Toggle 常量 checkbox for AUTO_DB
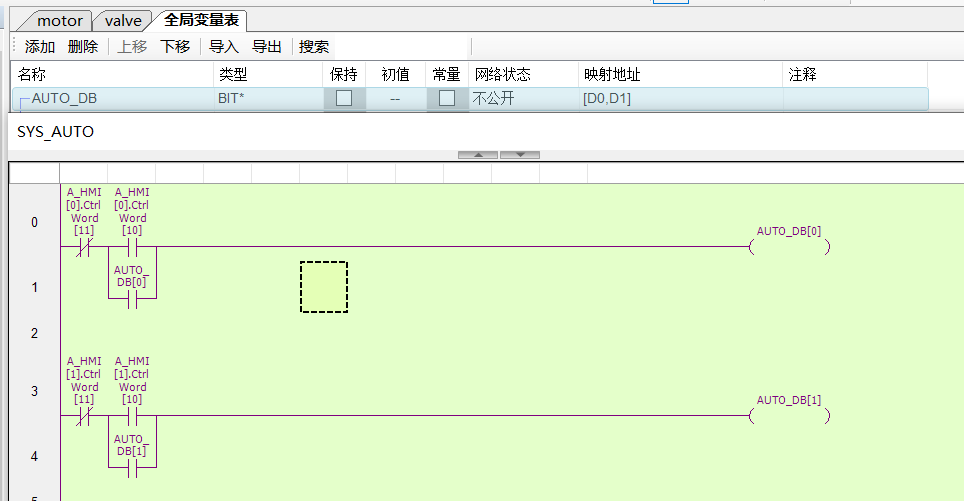 click(447, 98)
